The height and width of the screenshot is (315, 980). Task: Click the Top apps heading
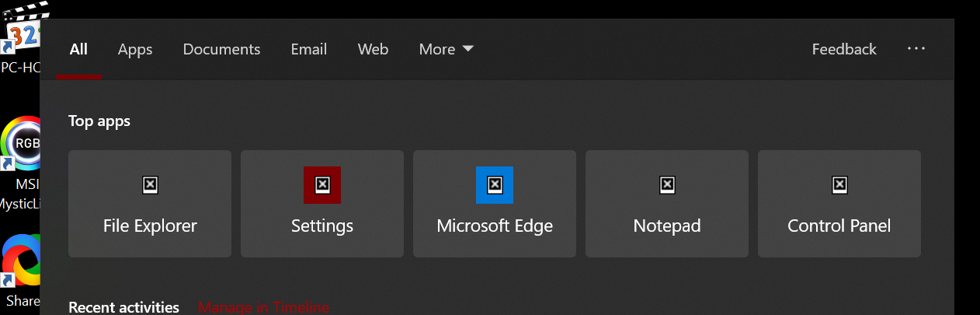click(x=99, y=121)
